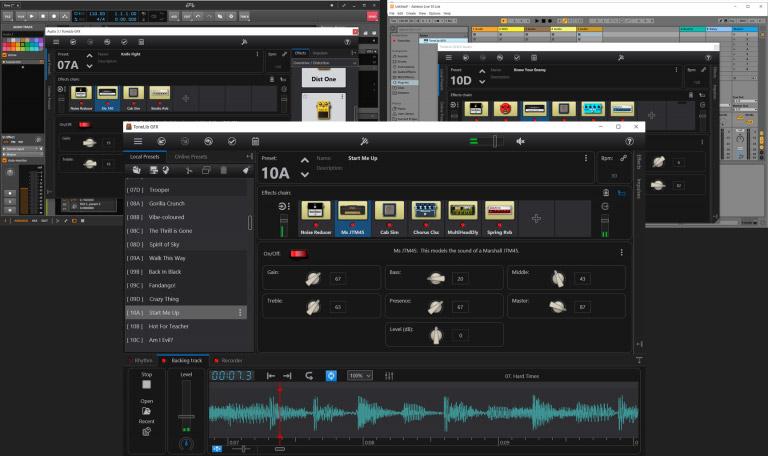Add a new effect with plus slot

point(536,217)
